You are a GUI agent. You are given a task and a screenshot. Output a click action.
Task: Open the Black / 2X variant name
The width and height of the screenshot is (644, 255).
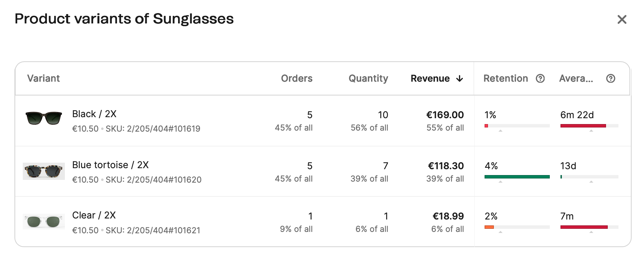tap(94, 114)
